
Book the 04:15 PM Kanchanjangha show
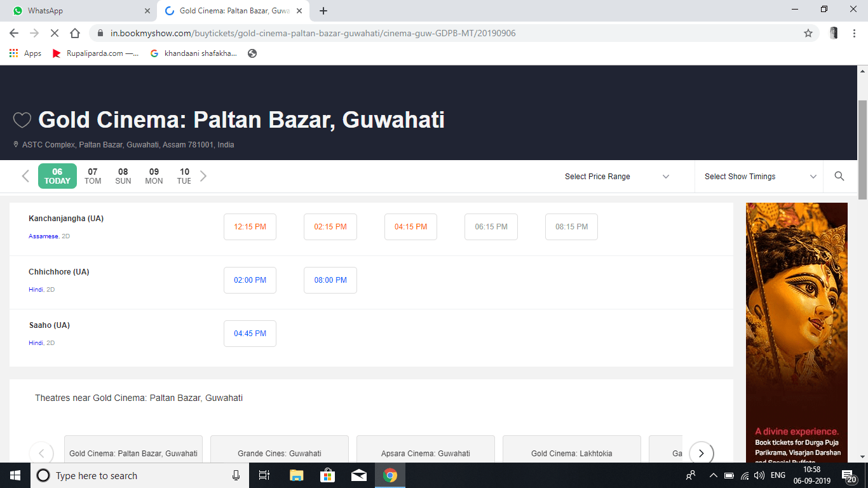pyautogui.click(x=410, y=227)
